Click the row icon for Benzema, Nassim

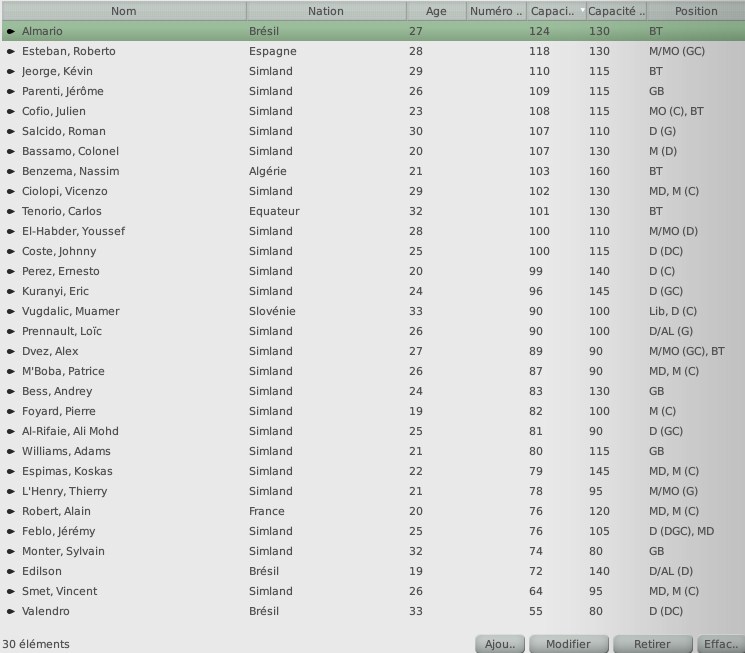coord(11,172)
